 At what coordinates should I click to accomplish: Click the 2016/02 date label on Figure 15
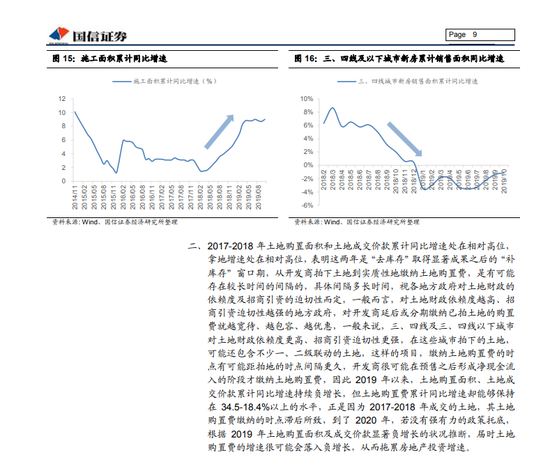coord(123,197)
